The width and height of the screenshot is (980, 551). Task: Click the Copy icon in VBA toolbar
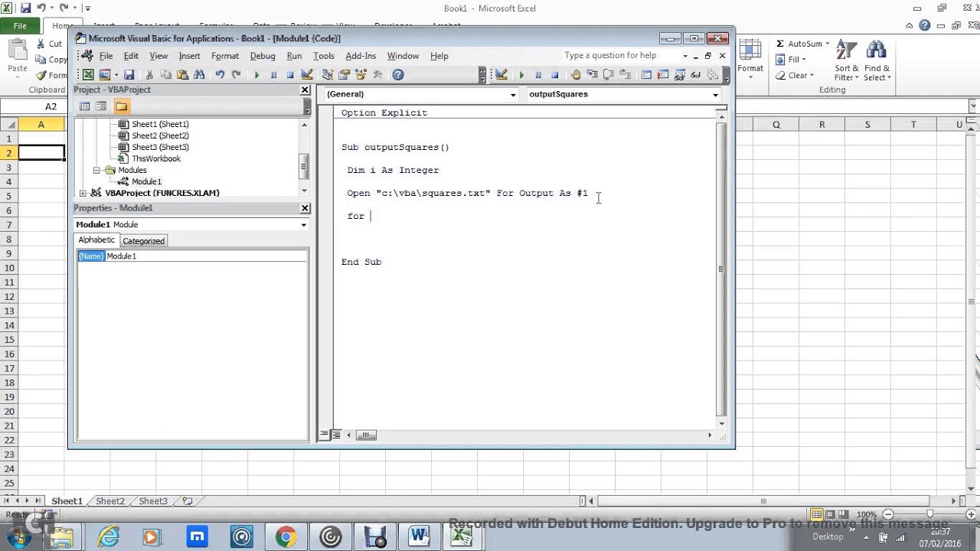coord(166,75)
